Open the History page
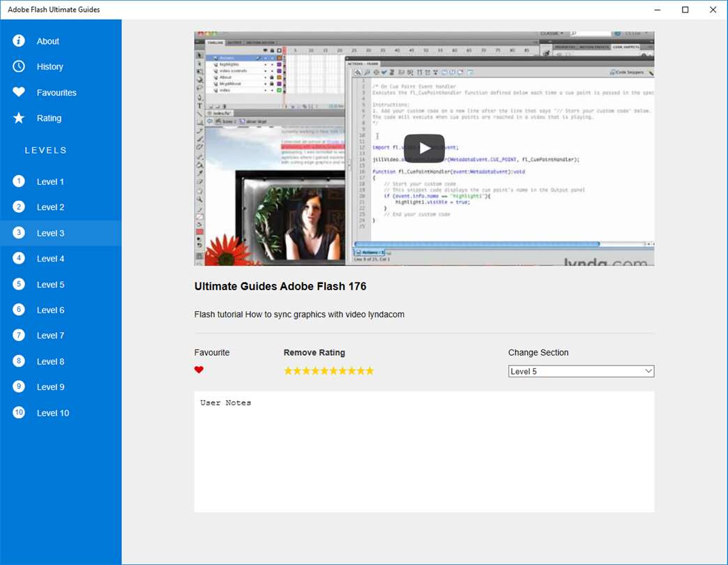The image size is (728, 565). pos(61,66)
